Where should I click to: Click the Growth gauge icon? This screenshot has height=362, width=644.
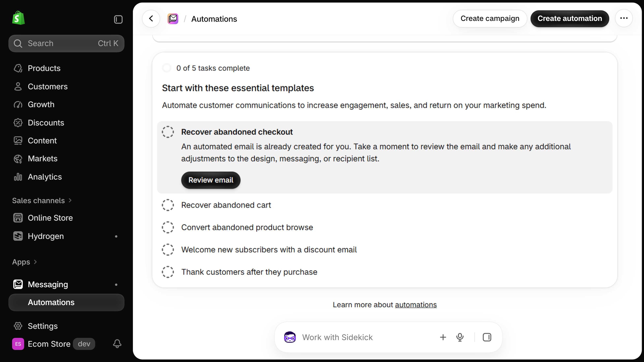pyautogui.click(x=18, y=104)
